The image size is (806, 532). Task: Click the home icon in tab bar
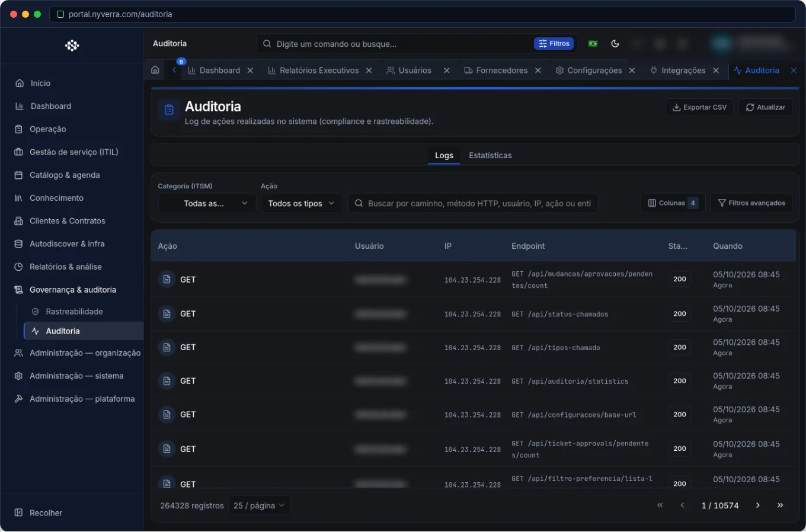click(155, 70)
